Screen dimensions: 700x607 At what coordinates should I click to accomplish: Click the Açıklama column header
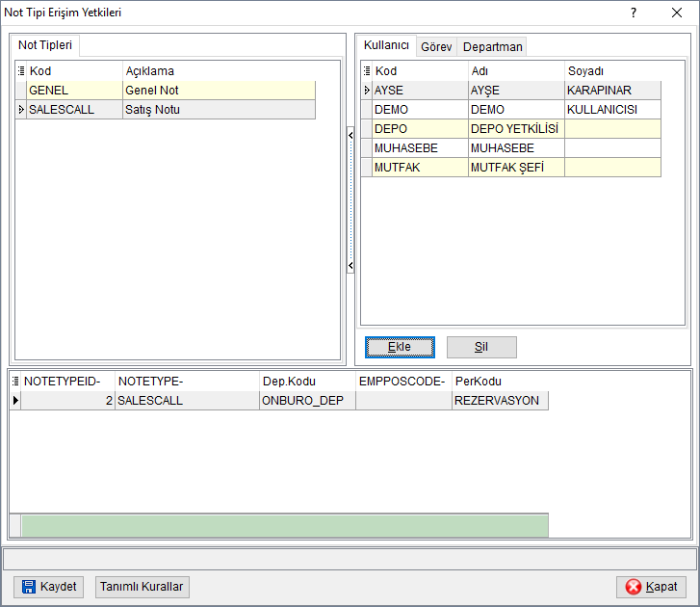tap(219, 71)
